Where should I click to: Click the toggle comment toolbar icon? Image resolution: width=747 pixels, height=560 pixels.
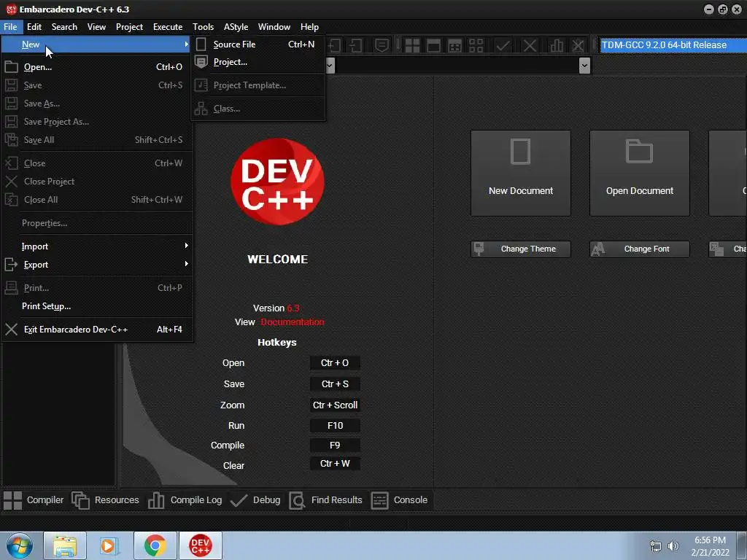(x=382, y=46)
